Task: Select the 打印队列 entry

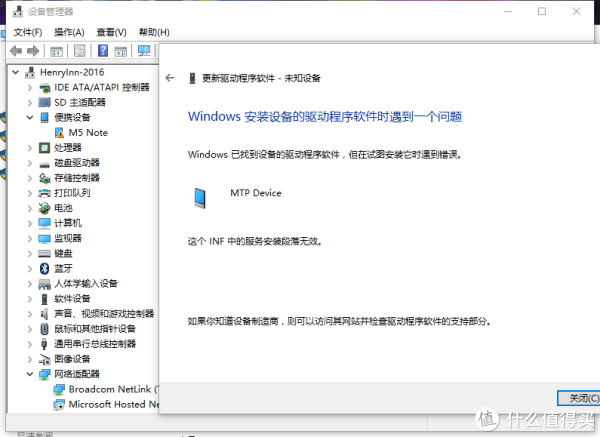Action: [x=72, y=193]
